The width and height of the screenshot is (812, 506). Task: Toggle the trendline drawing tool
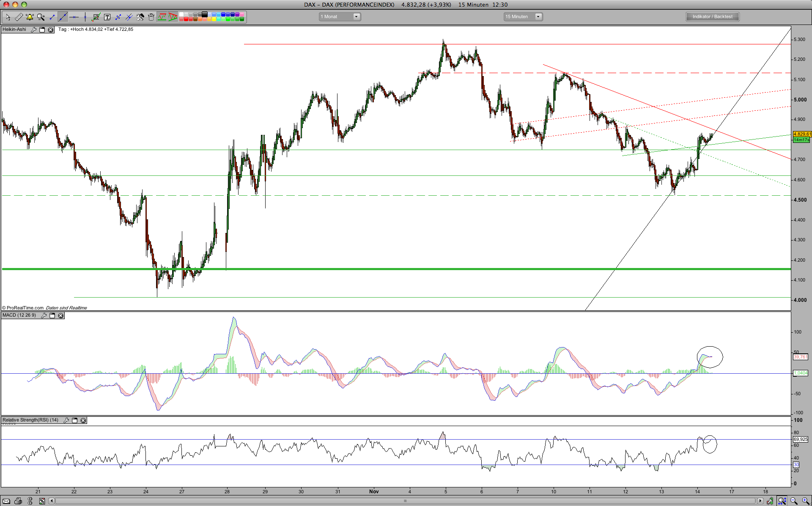(x=63, y=17)
